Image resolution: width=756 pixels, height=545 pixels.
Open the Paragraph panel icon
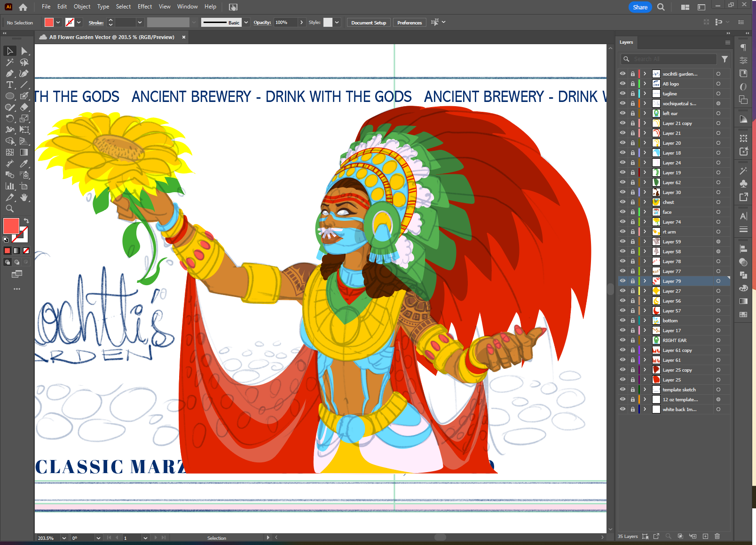pyautogui.click(x=743, y=47)
